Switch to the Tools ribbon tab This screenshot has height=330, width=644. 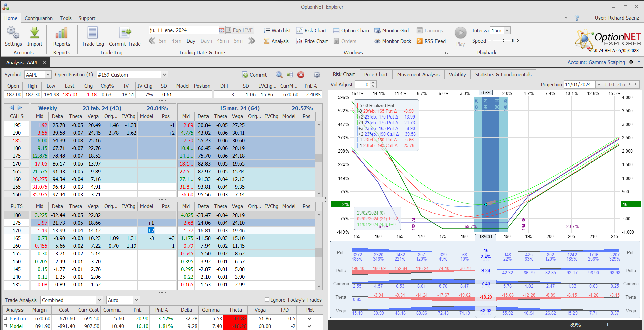pyautogui.click(x=66, y=18)
